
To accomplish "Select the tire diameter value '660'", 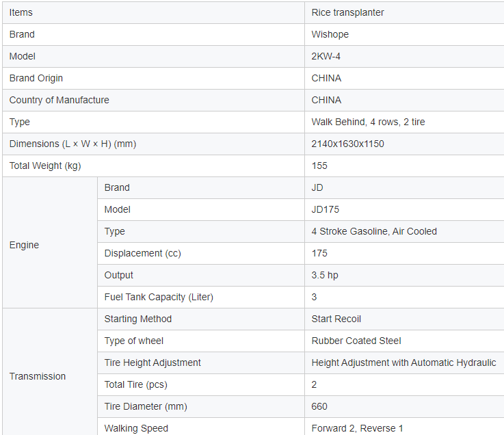I will click(x=319, y=406).
